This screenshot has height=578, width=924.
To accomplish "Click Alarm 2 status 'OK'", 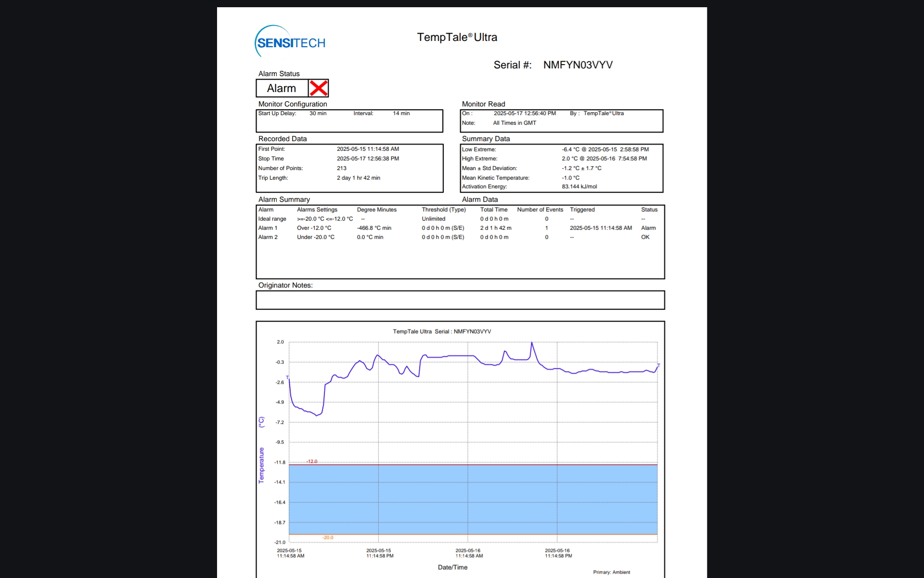I will [645, 237].
